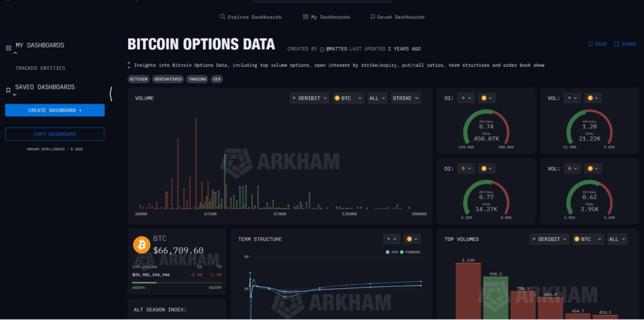Image resolution: width=644 pixels, height=320 pixels.
Task: Click the BITCOIN OPTIONS DATA dashboard title
Action: pos(201,44)
